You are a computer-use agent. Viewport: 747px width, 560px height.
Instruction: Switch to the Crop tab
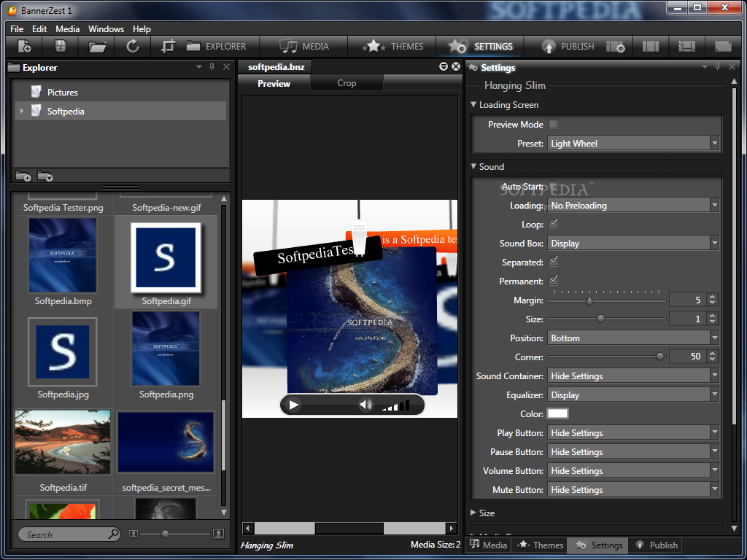[x=347, y=83]
